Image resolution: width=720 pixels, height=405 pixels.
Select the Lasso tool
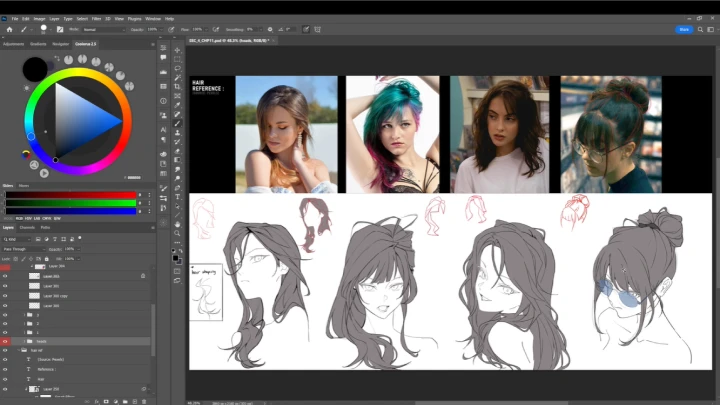177,68
